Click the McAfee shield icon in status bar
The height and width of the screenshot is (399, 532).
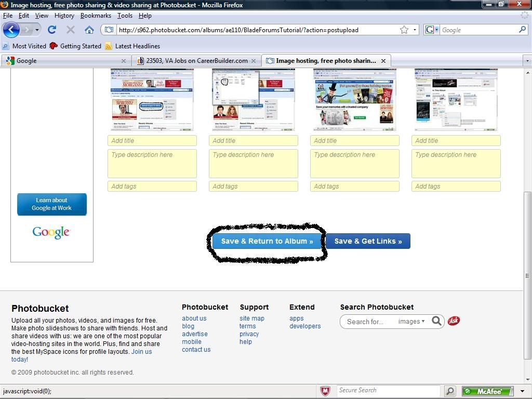[x=325, y=391]
